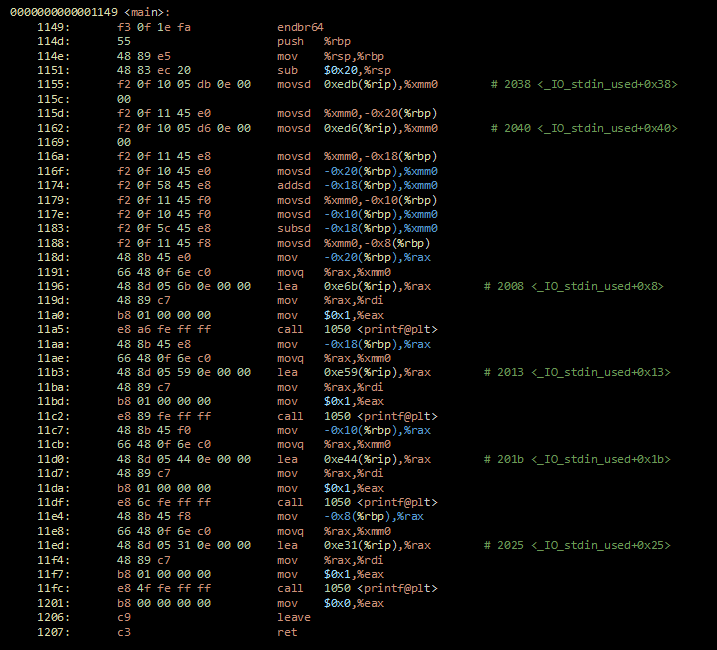Click the first call 1050 <printf@plt> line
The width and height of the screenshot is (717, 650).
tap(237, 329)
